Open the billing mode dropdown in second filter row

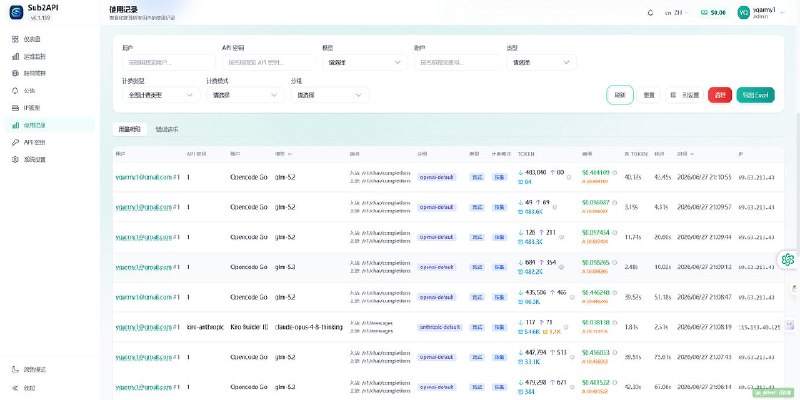(x=245, y=95)
